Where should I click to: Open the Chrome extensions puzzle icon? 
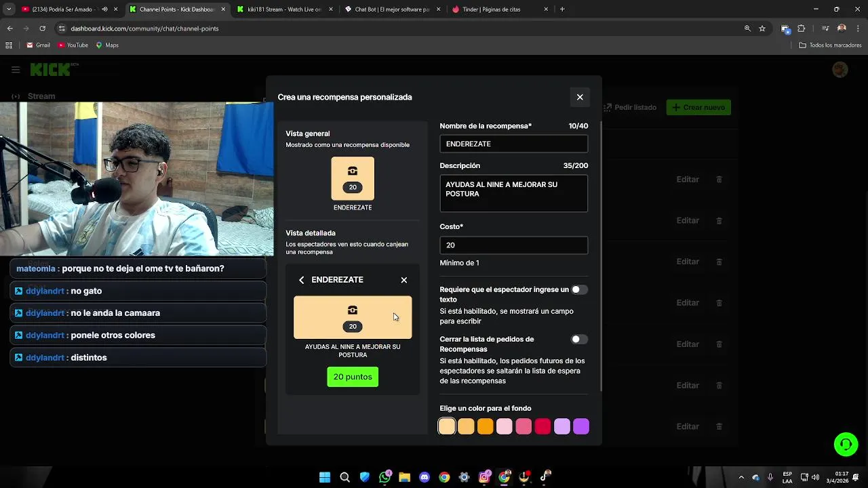click(x=802, y=28)
